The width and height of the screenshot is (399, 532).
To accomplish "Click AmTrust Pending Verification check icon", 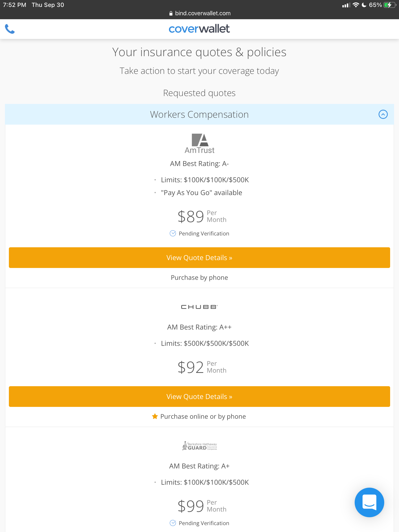I will (173, 233).
